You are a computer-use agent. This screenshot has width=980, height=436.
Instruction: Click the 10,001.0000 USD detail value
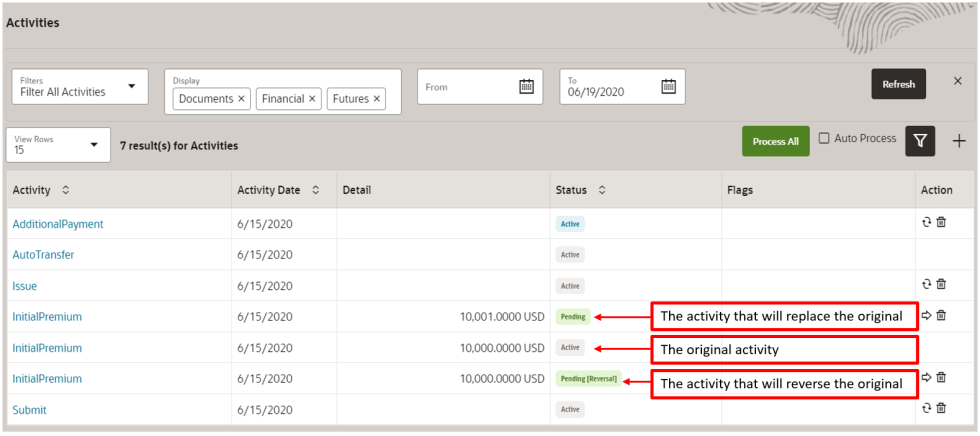tap(502, 317)
